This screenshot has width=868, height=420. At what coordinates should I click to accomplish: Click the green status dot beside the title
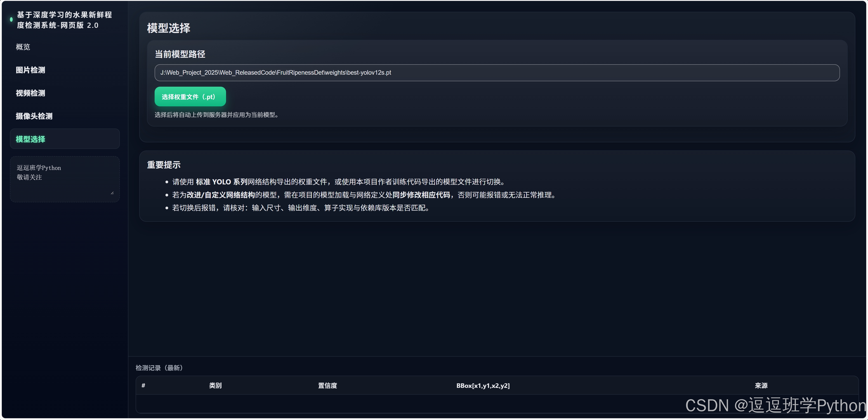click(12, 19)
